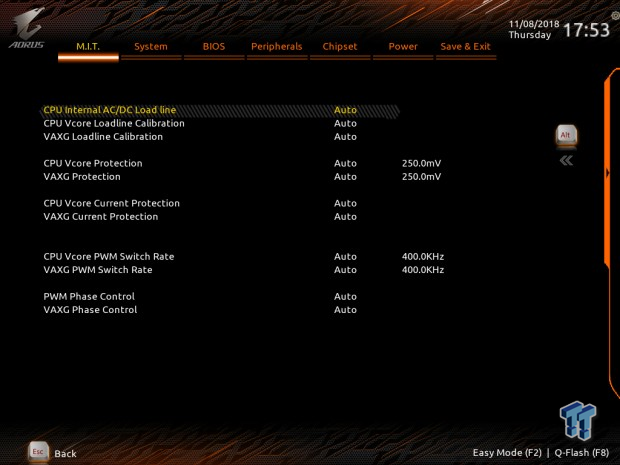Open CPU Vcore Loadline Calibration Auto value
The width and height of the screenshot is (620, 465).
(x=345, y=123)
